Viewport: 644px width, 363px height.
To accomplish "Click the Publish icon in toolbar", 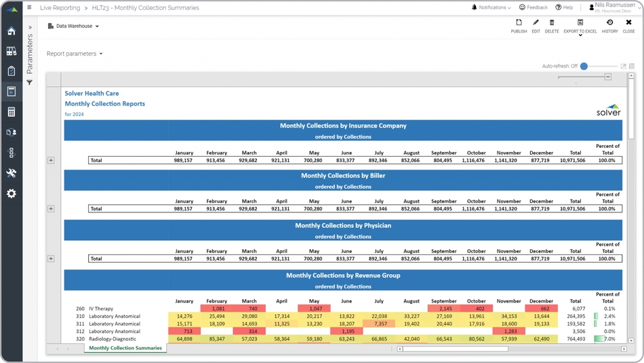I will coord(519,23).
